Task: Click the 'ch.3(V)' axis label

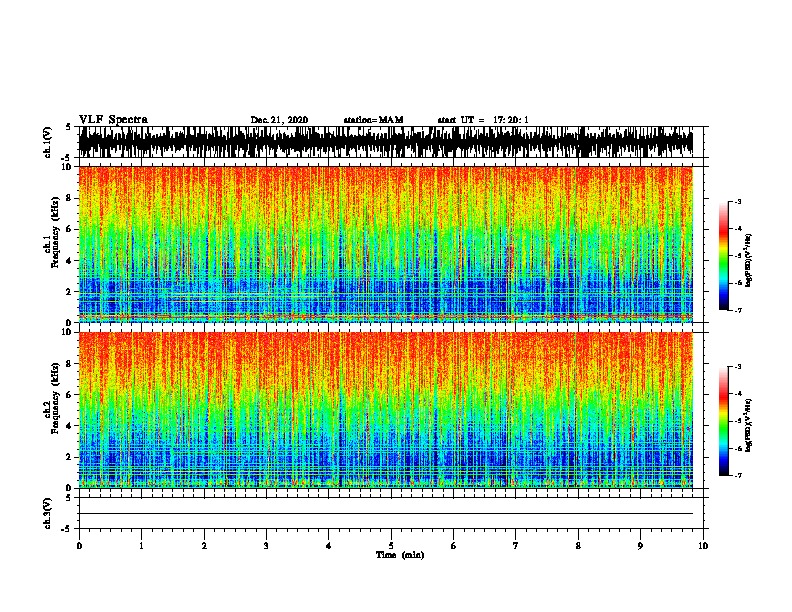Action: (x=47, y=514)
